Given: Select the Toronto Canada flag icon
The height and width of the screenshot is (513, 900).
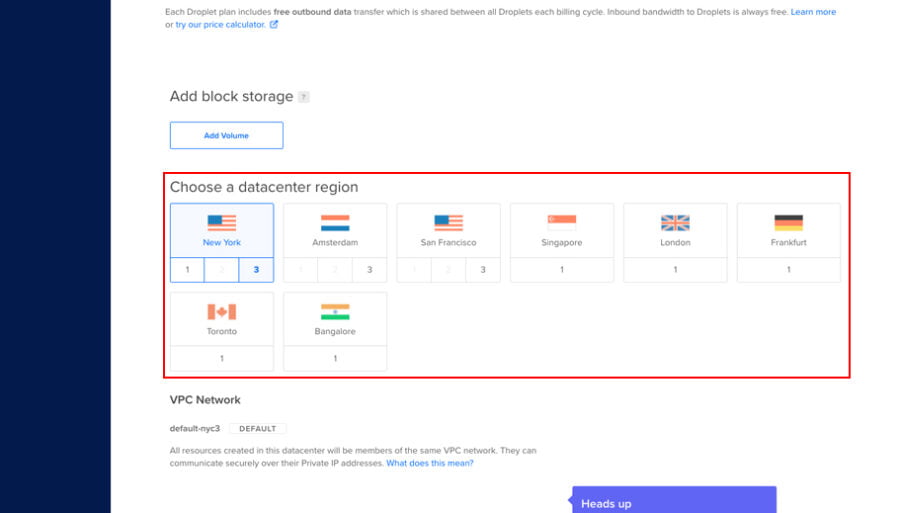Looking at the screenshot, I should coord(221,312).
